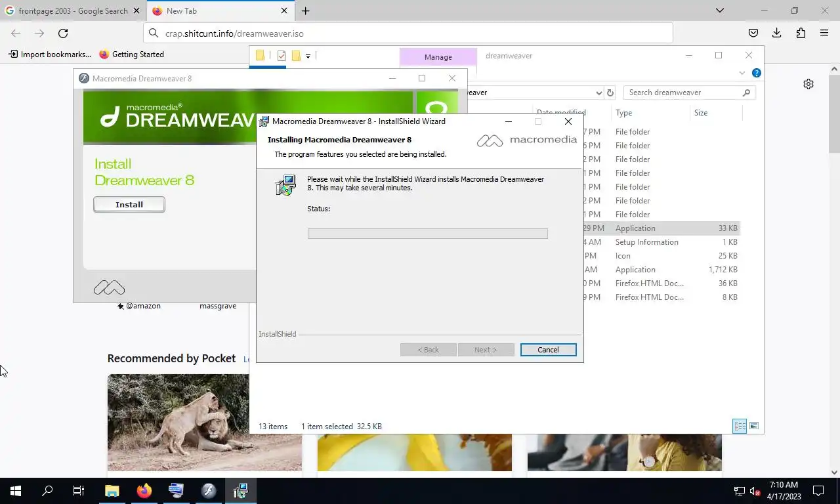This screenshot has height=504, width=840.
Task: Open muted volume tray icon
Action: (755, 491)
